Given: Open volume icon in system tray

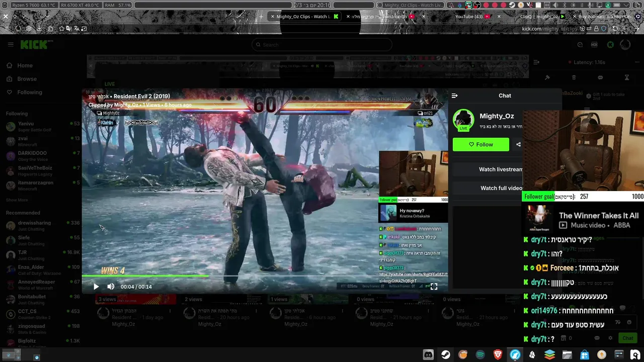Looking at the screenshot, I should coord(555,5).
